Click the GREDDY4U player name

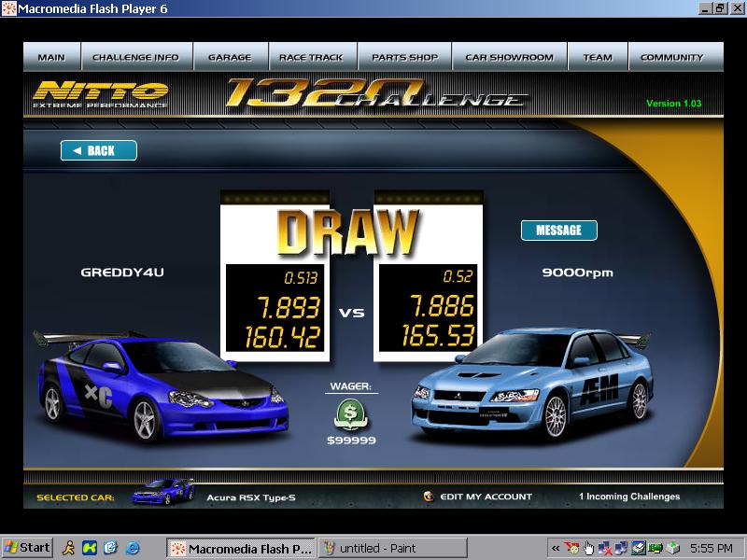point(122,273)
